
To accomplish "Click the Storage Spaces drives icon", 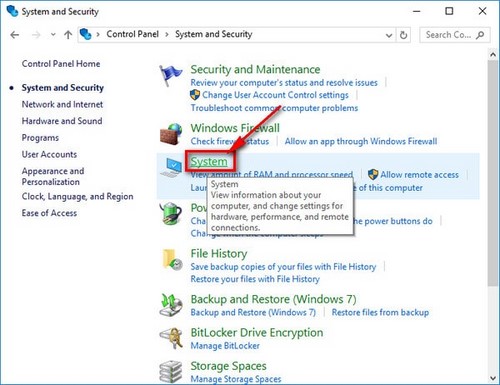I will point(171,371).
